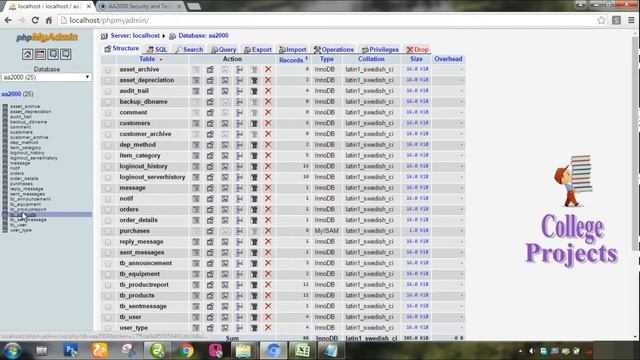Check the orders row checkbox
The width and height of the screenshot is (640, 360).
click(x=108, y=210)
